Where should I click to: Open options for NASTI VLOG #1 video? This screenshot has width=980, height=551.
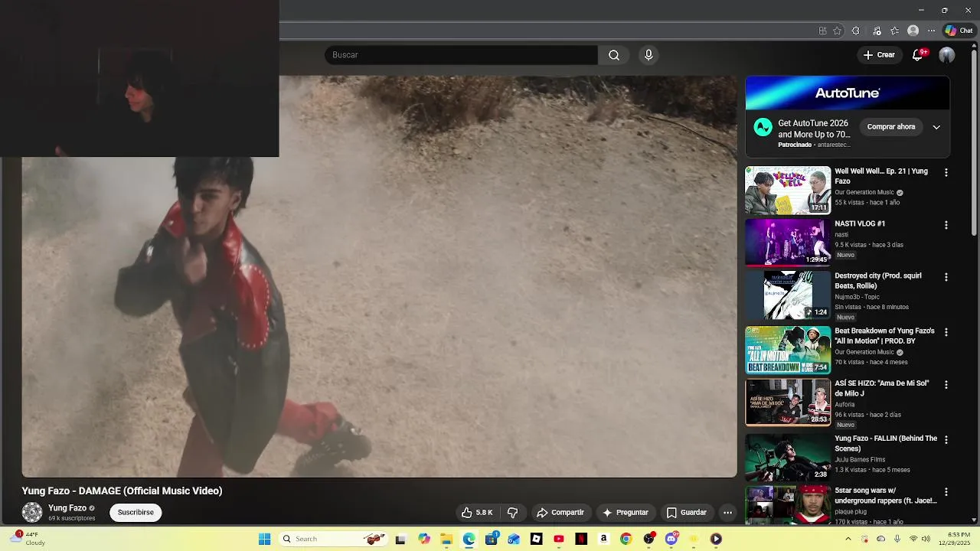[x=946, y=226]
